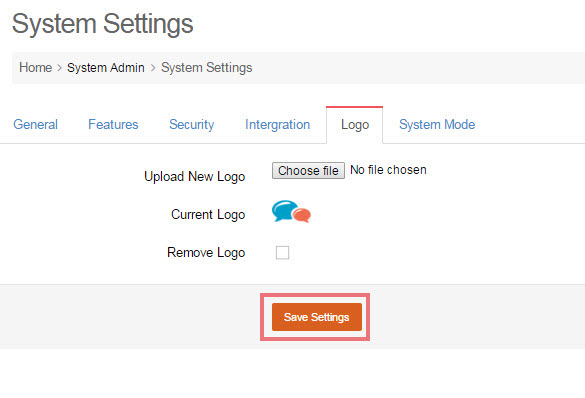The image size is (585, 398).
Task: Click the chevron after System Admin breadcrumb
Action: point(153,68)
